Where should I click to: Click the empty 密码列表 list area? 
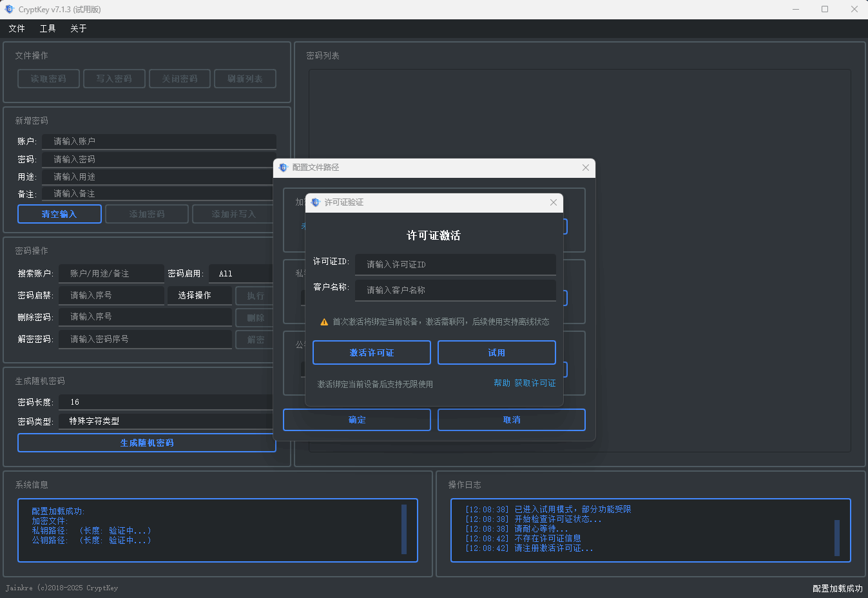tap(580, 260)
